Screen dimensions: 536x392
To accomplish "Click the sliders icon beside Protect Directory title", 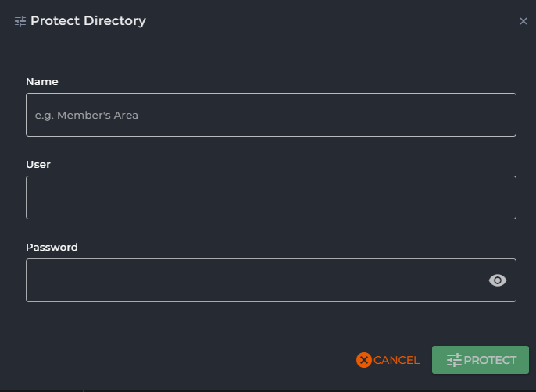I will pyautogui.click(x=20, y=21).
